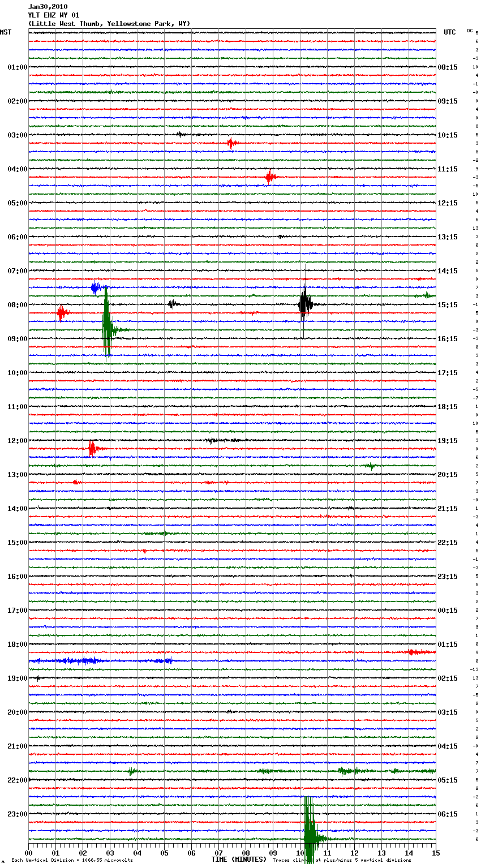Viewport: 481px width, 868px height.
Task: Select the 09:00 MST time label
Action: click(x=18, y=339)
